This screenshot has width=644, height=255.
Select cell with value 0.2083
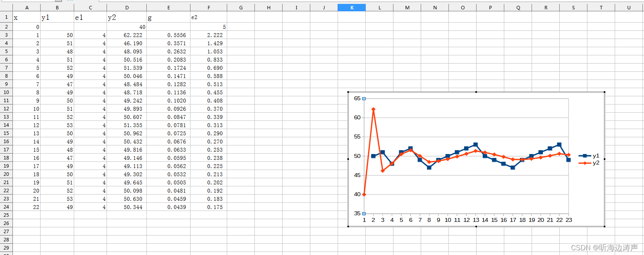[169, 60]
